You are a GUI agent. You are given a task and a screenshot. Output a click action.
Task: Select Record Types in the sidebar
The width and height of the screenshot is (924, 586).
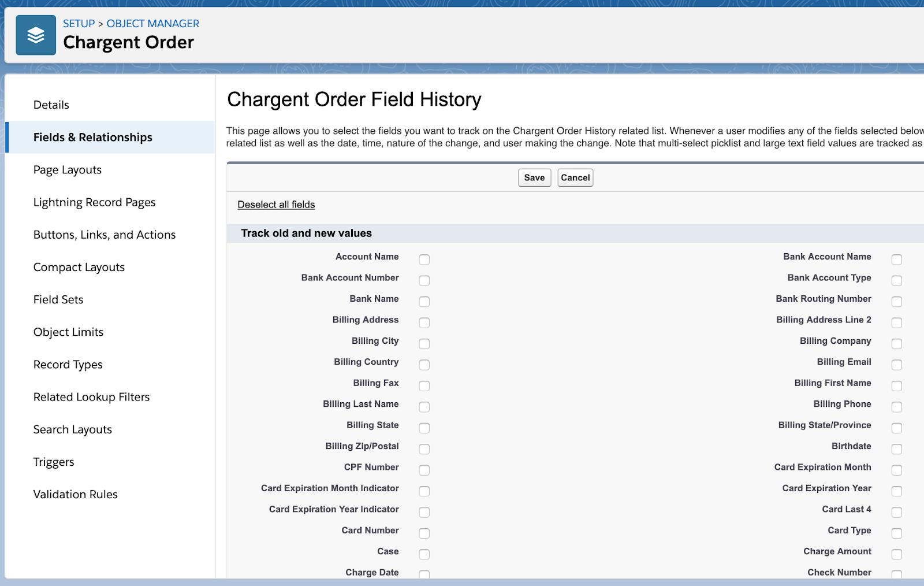pos(68,364)
